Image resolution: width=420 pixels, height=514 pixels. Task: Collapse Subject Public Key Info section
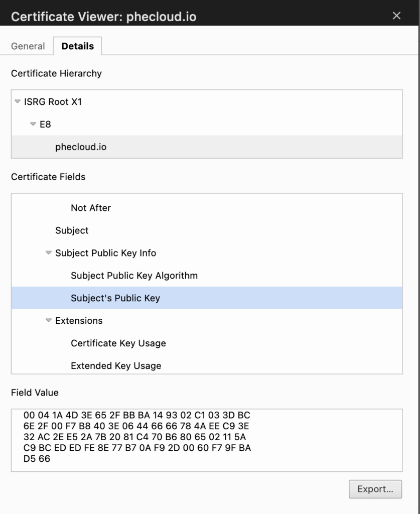pos(49,253)
